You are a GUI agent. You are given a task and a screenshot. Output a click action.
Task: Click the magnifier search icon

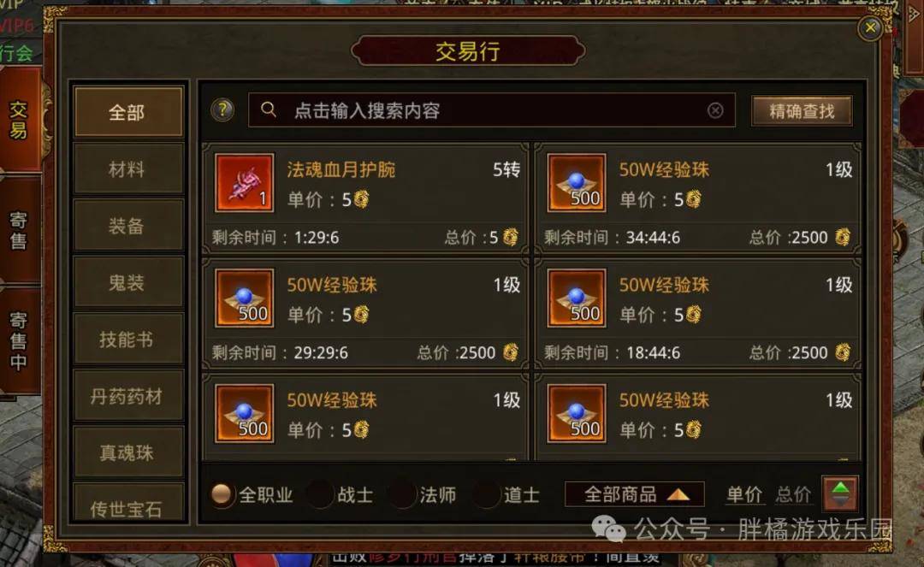click(x=268, y=109)
